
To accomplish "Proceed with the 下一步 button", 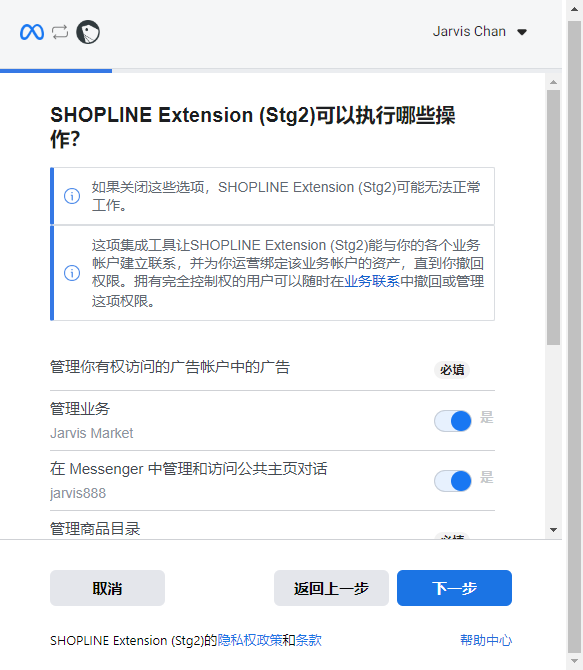I will (x=454, y=588).
